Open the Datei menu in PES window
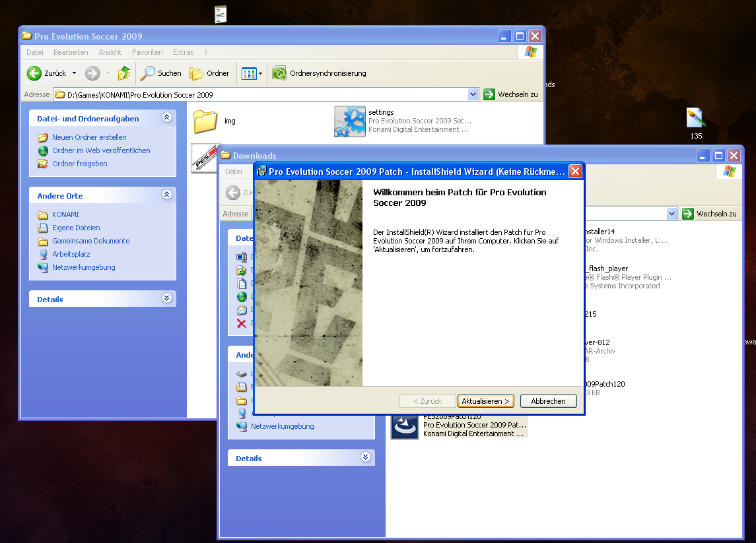The image size is (756, 543). click(x=35, y=52)
